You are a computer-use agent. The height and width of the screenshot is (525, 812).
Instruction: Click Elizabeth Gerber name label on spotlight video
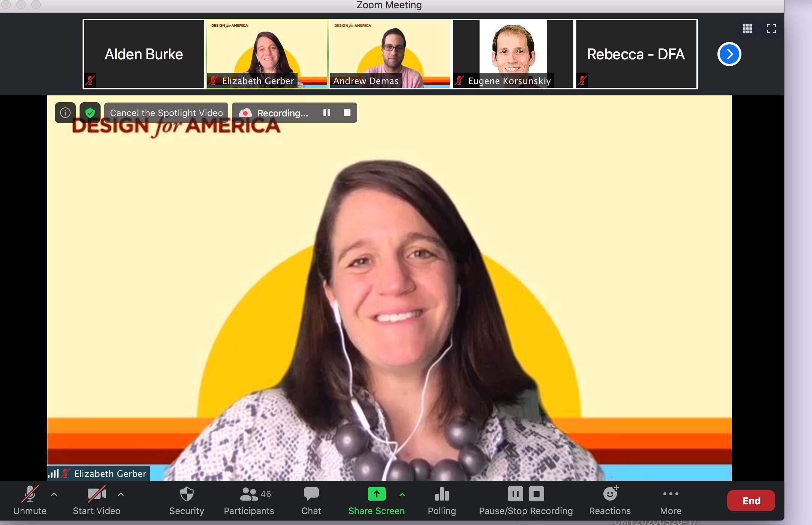coord(110,474)
